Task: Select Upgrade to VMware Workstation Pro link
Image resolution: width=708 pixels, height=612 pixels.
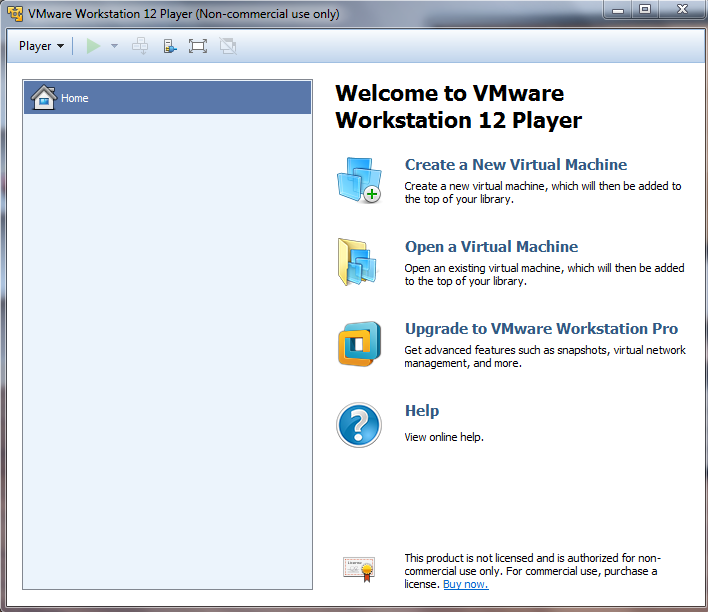Action: 541,329
